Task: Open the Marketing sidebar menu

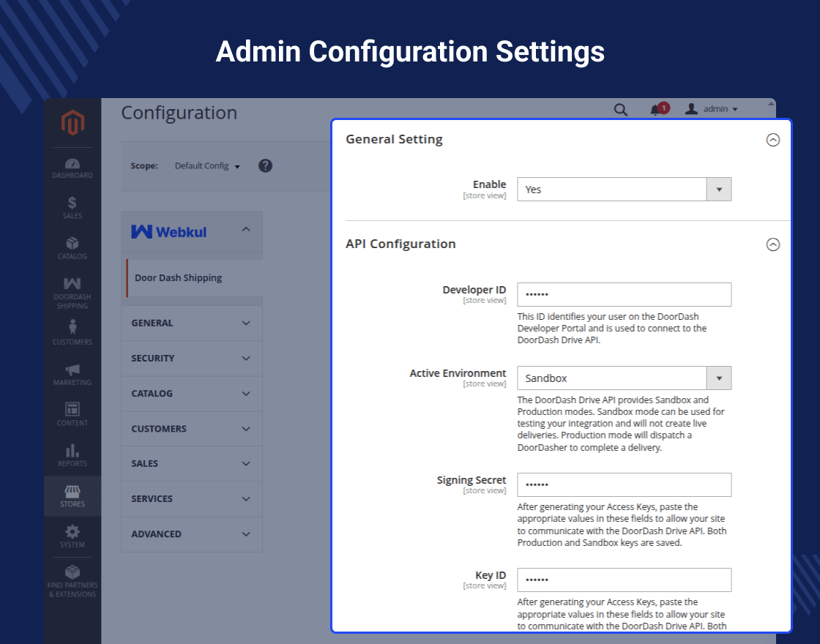Action: [x=72, y=374]
